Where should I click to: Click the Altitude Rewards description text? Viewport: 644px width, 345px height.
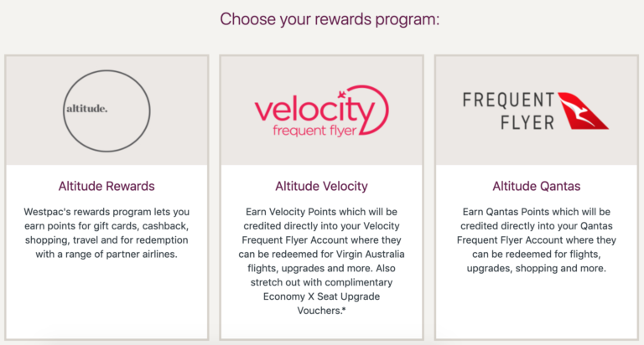[x=106, y=233]
